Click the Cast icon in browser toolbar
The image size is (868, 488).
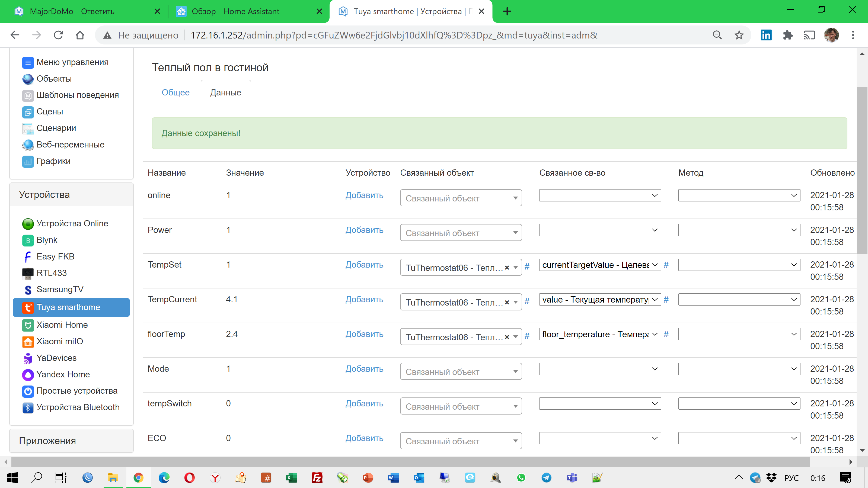pyautogui.click(x=810, y=35)
